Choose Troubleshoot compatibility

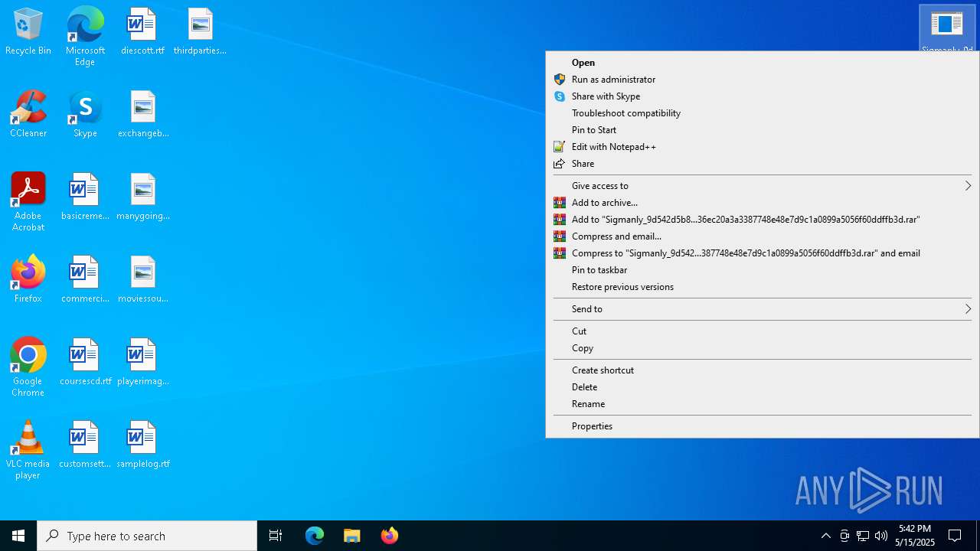point(763,113)
